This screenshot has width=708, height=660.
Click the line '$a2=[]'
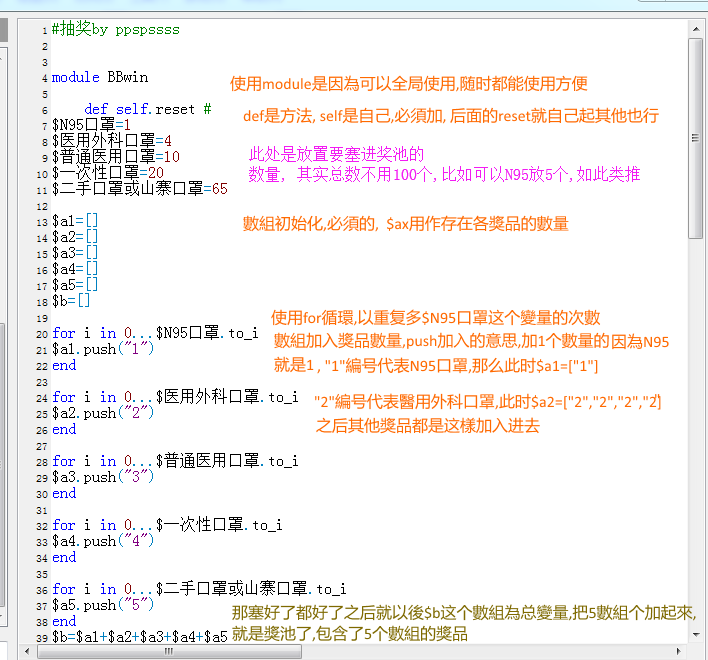click(x=75, y=237)
